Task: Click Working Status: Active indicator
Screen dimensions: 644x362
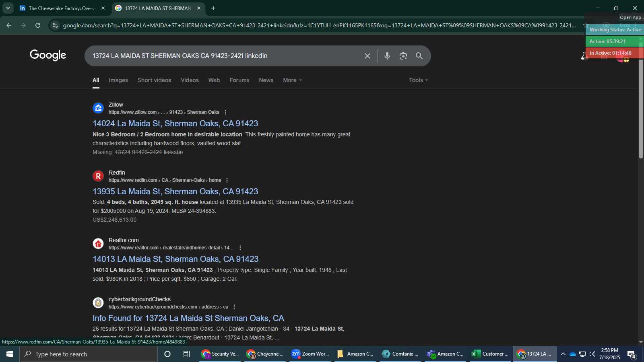Action: pyautogui.click(x=615, y=30)
